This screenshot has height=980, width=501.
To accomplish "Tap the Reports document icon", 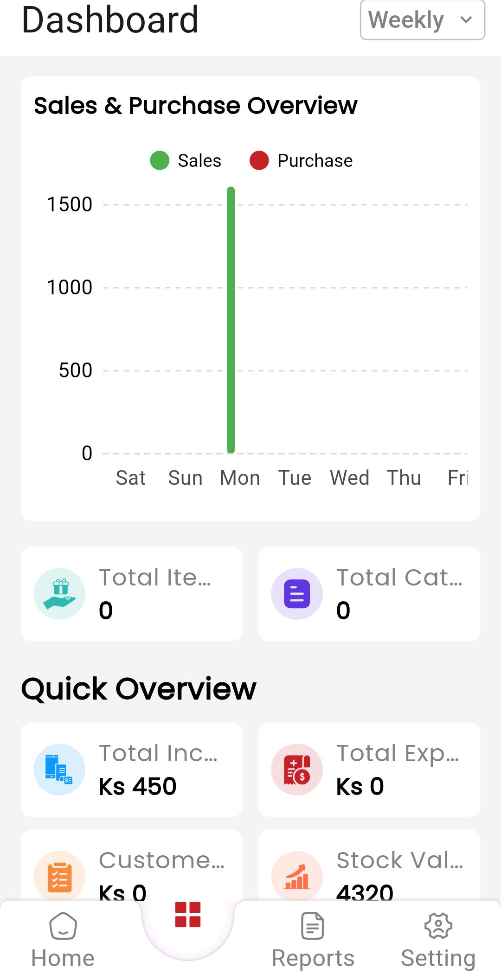I will [313, 926].
